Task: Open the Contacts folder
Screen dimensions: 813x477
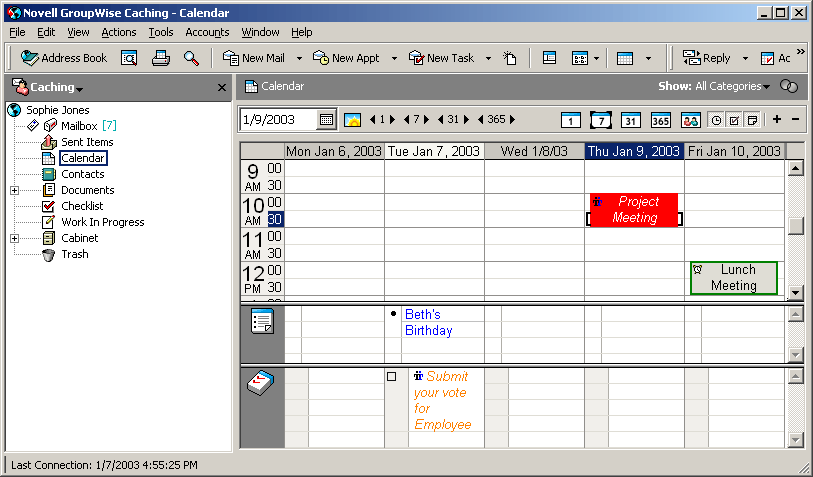Action: tap(82, 174)
